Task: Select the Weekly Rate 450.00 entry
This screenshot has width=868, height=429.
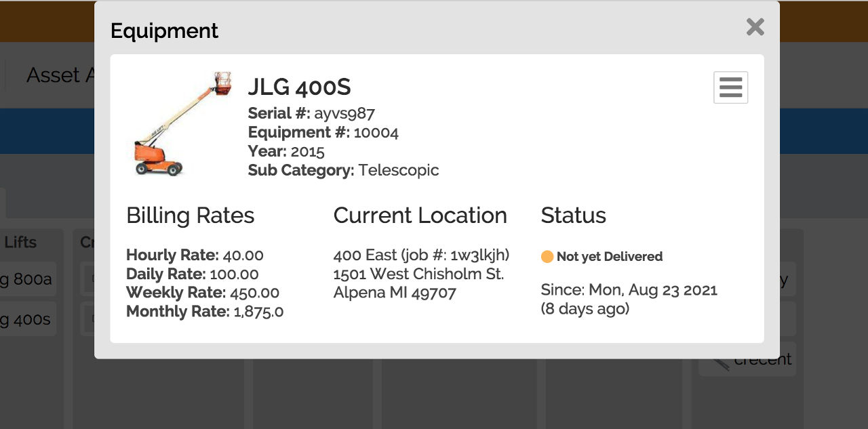Action: click(203, 293)
